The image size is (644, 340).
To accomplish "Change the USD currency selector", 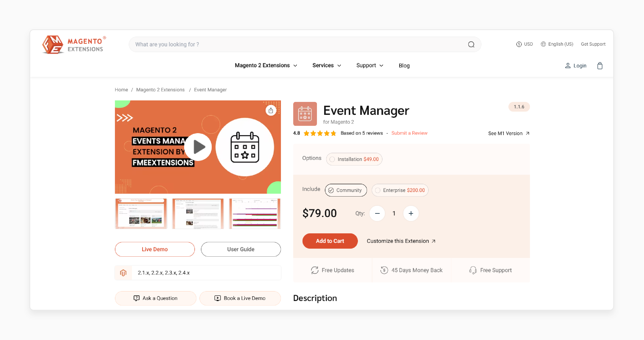I will pyautogui.click(x=525, y=44).
